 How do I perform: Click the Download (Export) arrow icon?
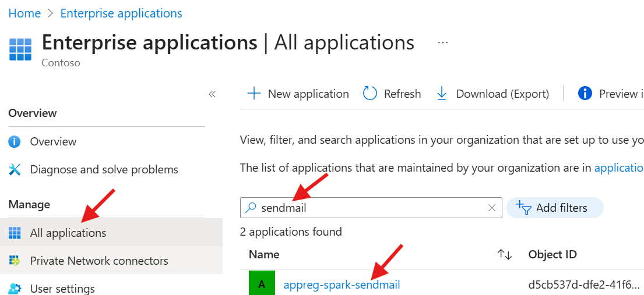click(442, 94)
